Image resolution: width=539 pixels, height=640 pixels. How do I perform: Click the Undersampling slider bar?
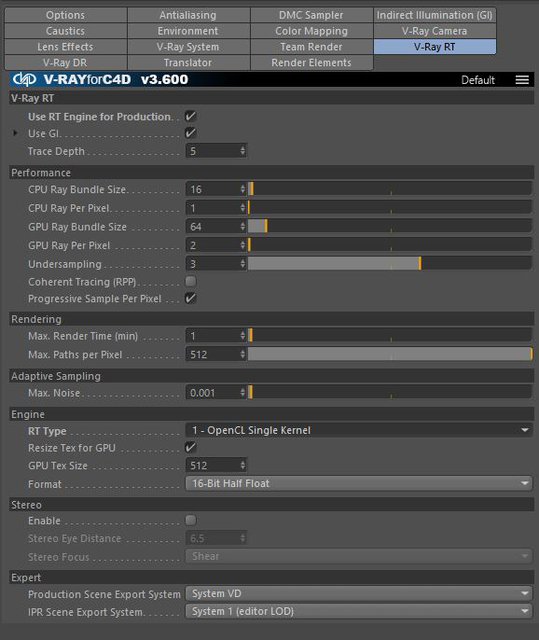coord(390,264)
